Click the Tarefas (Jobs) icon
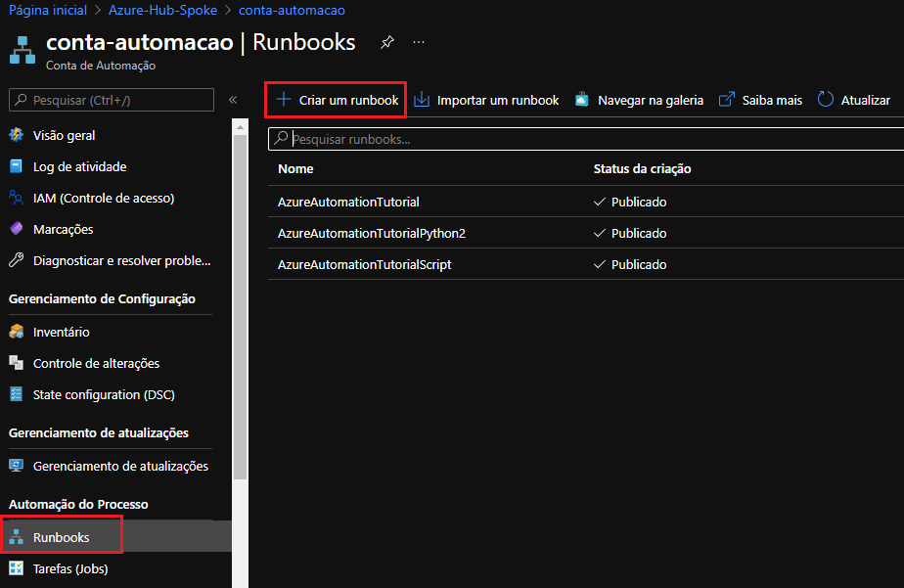Viewport: 904px width, 588px height. pos(16,568)
